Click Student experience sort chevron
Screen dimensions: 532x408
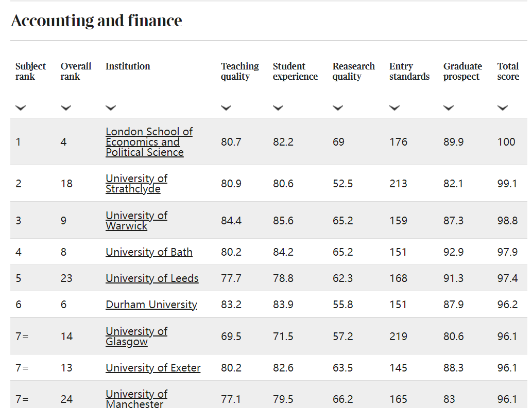[x=278, y=108]
